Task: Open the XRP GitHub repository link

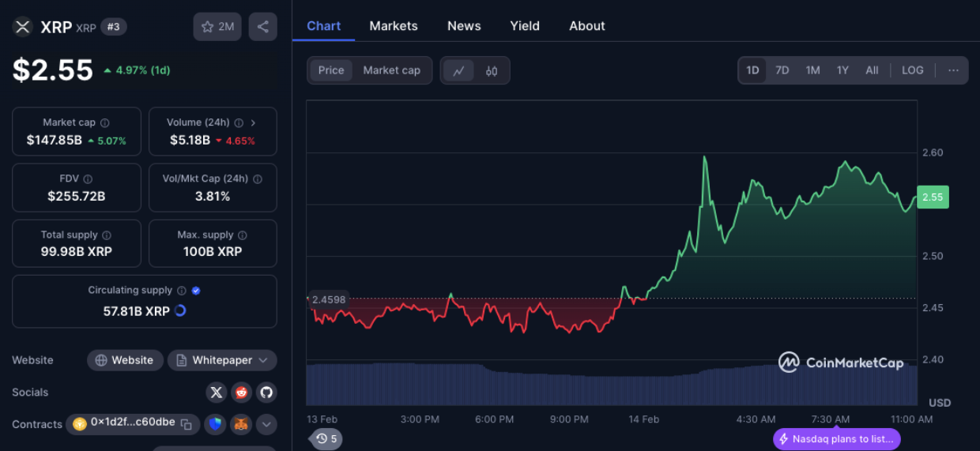Action: pos(266,393)
